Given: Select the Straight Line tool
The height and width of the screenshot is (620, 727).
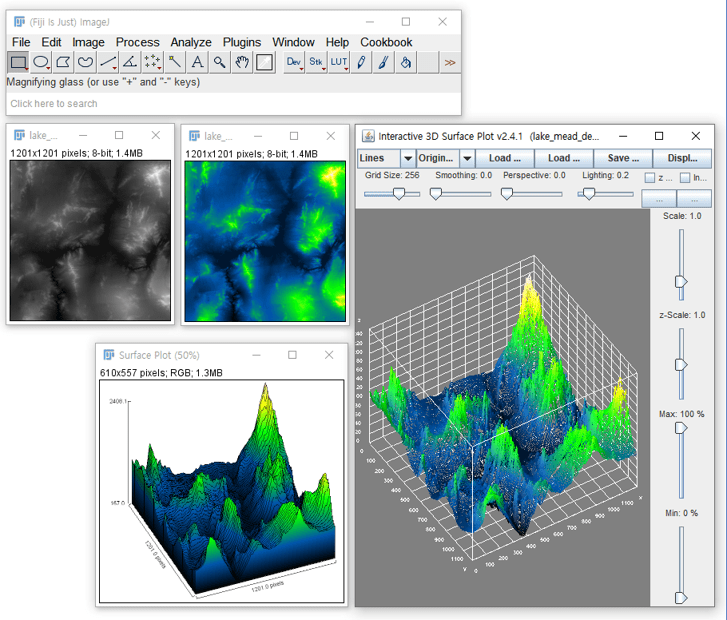Looking at the screenshot, I should click(108, 62).
